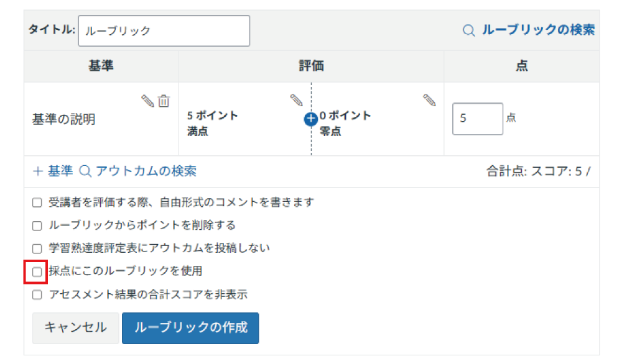Image resolution: width=622 pixels, height=364 pixels.
Task: Focus the タイトル text field
Action: (164, 31)
